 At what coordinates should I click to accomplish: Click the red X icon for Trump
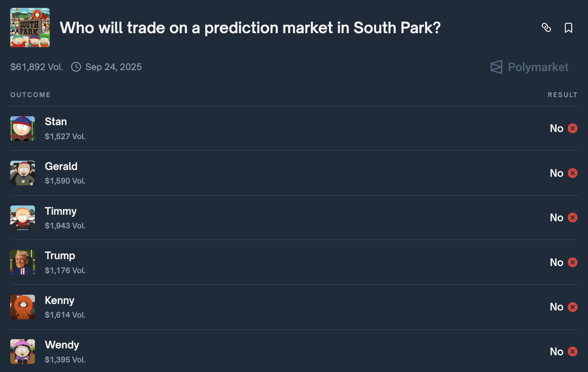(x=573, y=262)
